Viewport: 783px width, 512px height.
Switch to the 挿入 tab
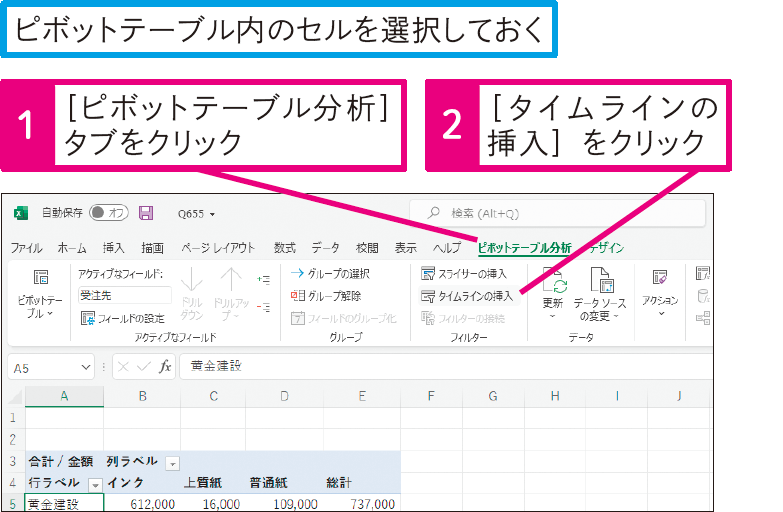click(113, 248)
